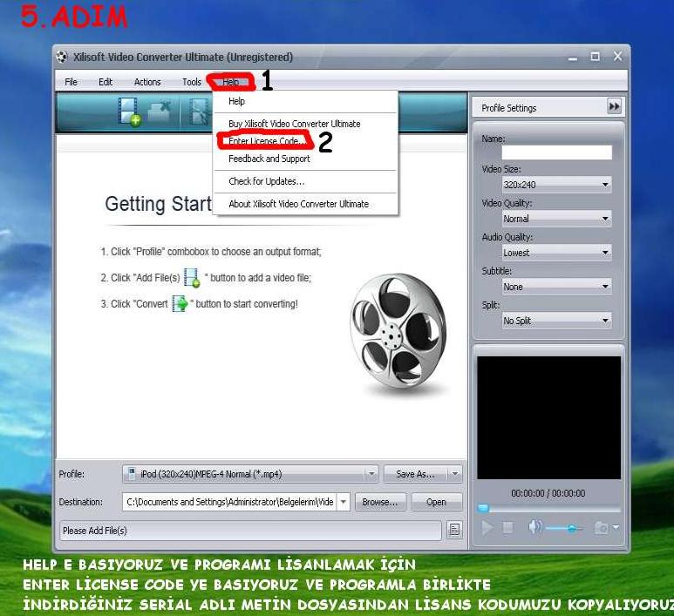The width and height of the screenshot is (674, 616).
Task: Maximize the Xilisoft window
Action: tap(596, 57)
